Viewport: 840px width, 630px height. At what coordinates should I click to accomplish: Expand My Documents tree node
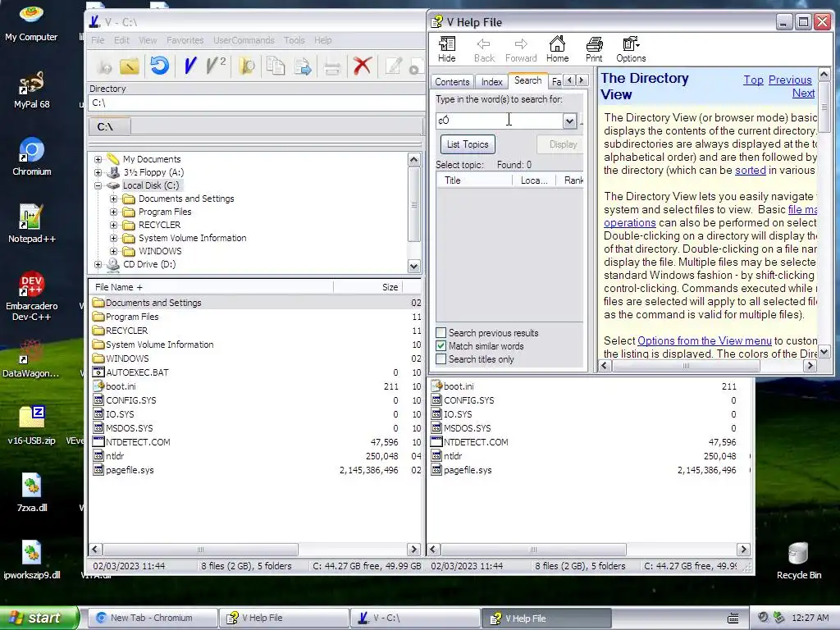98,159
